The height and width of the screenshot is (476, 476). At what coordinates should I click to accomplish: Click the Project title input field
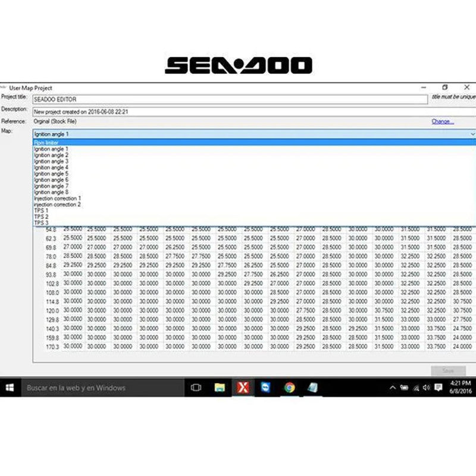230,99
